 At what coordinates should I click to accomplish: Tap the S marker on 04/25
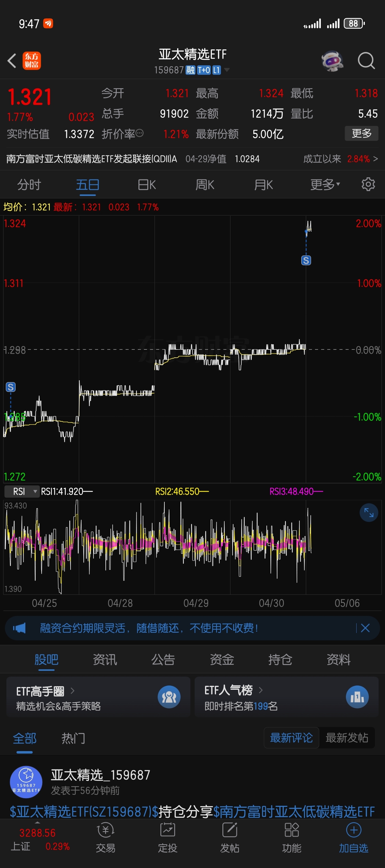[x=10, y=387]
